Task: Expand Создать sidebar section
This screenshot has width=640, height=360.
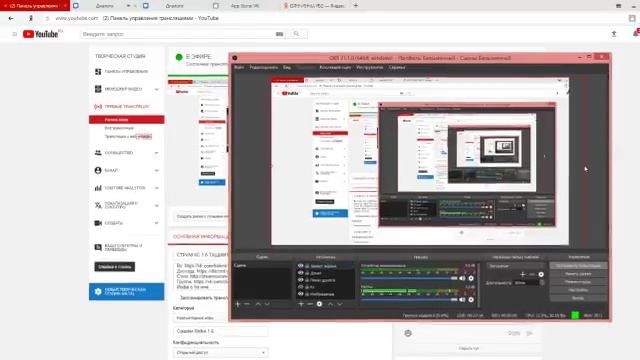Action: click(157, 223)
